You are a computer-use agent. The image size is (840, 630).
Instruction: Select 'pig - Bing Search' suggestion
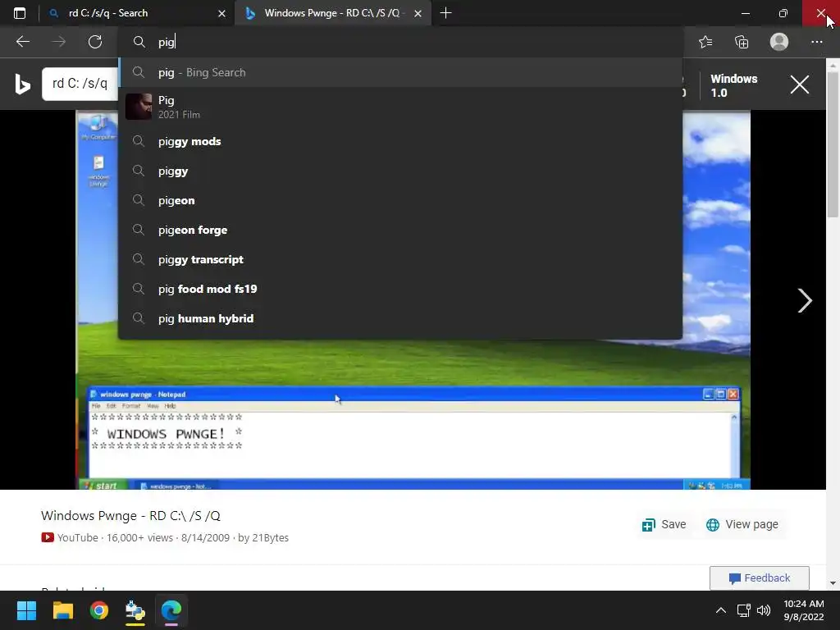400,72
